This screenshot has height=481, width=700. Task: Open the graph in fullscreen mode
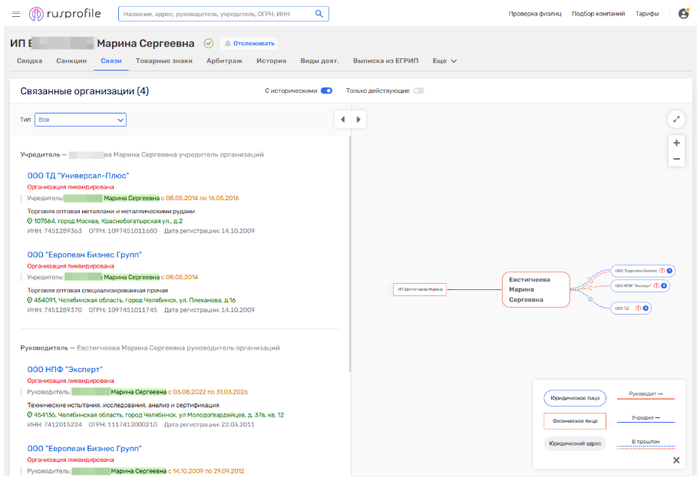click(676, 119)
